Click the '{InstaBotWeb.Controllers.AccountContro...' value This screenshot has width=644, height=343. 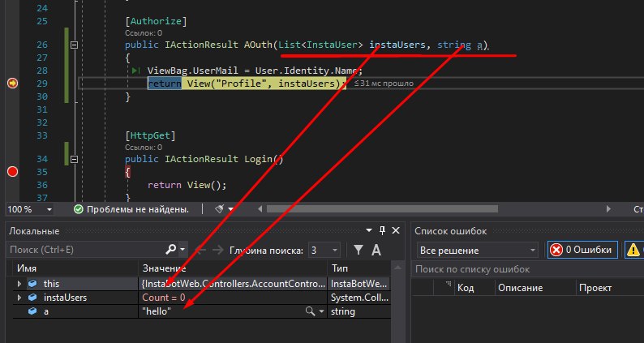pos(234,284)
